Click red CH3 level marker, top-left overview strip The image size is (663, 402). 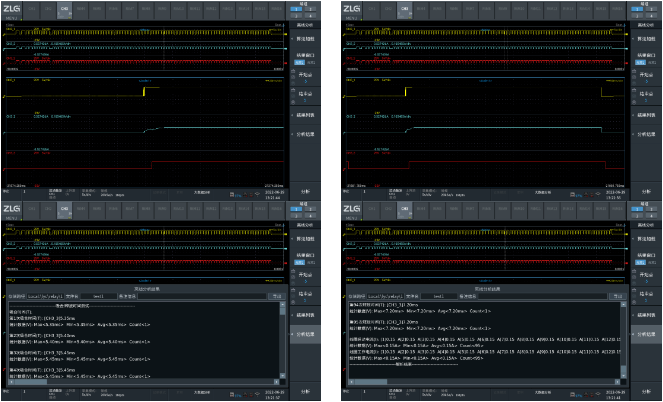click(x=285, y=63)
